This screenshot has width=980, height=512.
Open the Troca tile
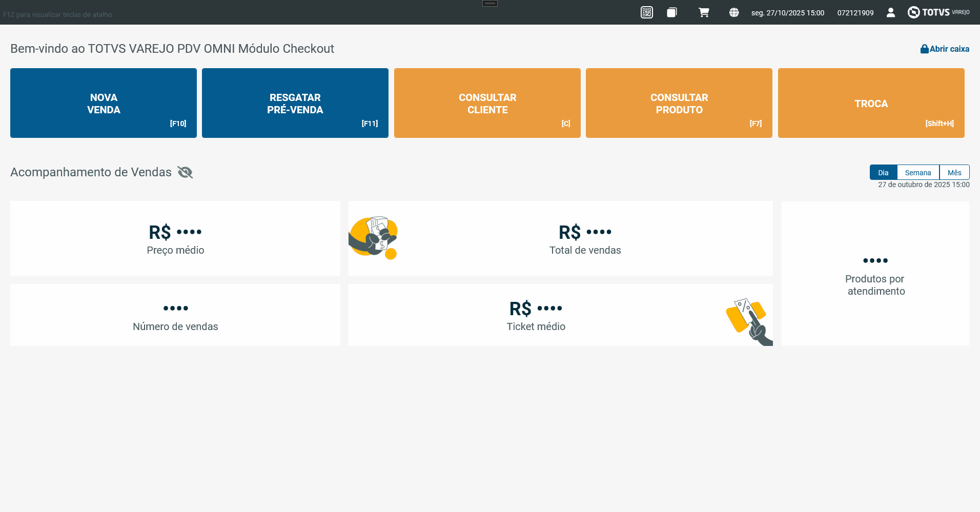coord(871,103)
